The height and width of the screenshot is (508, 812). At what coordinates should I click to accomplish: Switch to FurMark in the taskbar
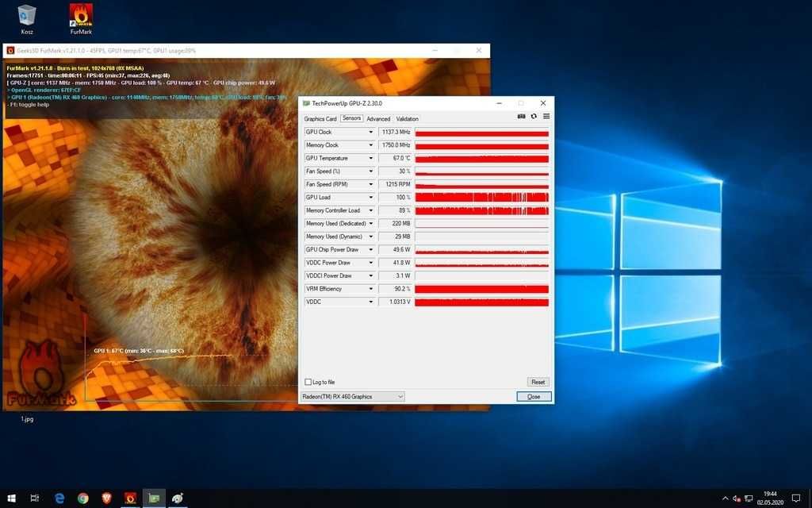click(131, 498)
